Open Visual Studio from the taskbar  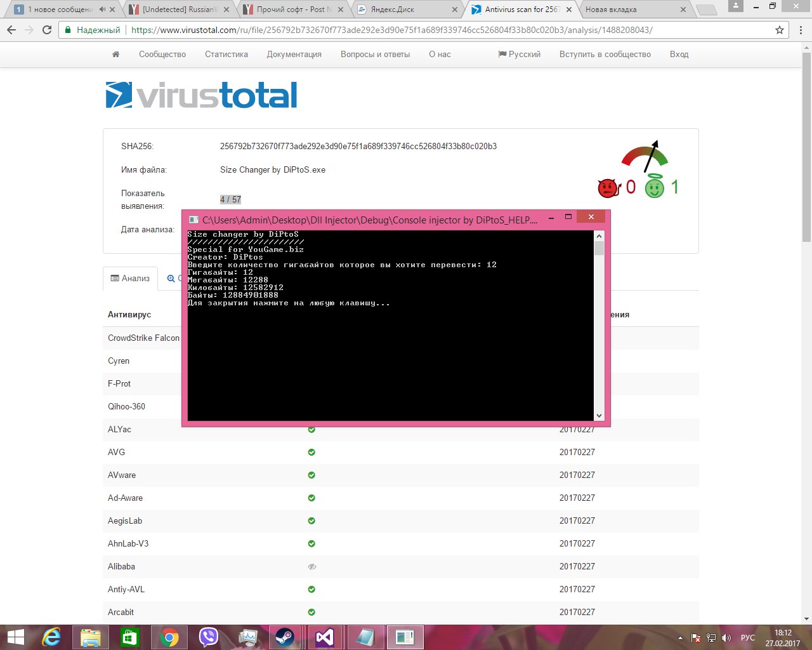pyautogui.click(x=324, y=637)
